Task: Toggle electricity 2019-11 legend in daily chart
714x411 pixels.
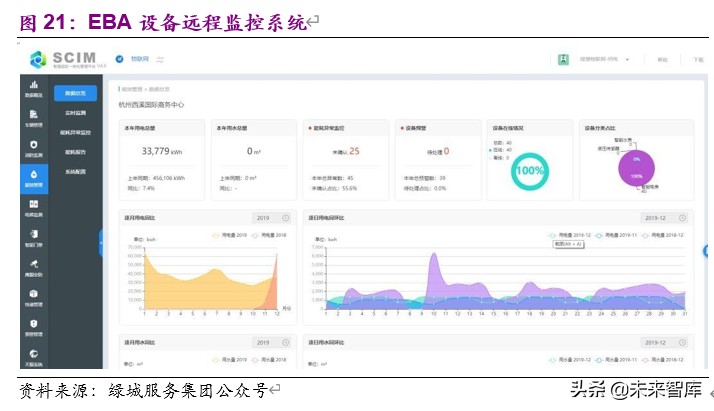Action: point(616,235)
